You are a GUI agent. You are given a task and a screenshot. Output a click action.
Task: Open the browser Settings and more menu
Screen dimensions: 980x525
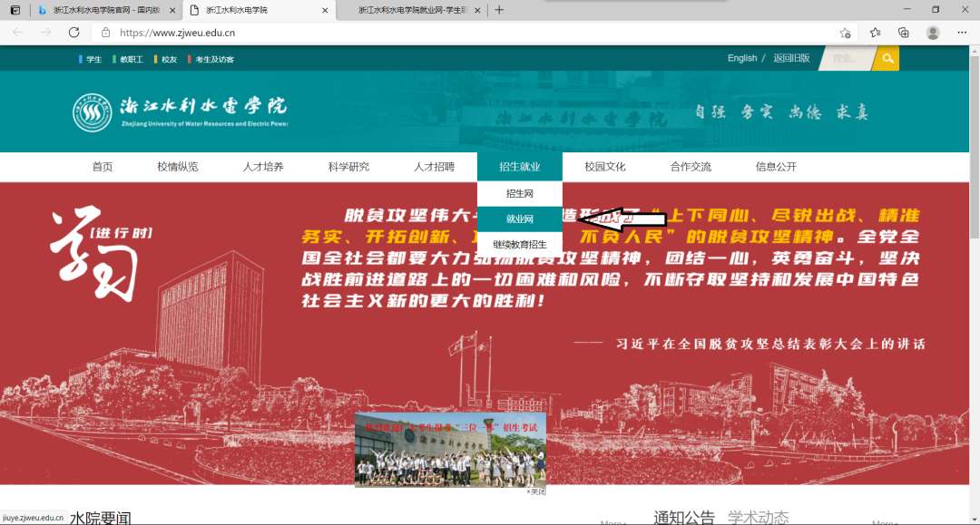962,33
